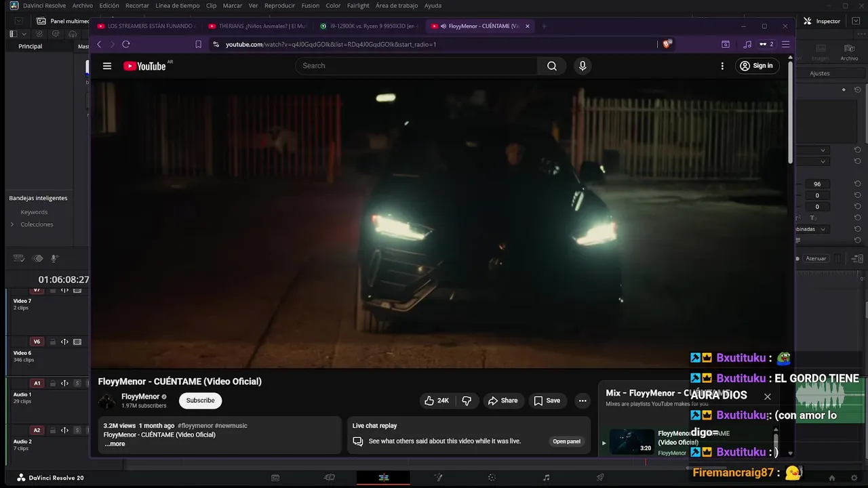868x488 pixels.
Task: Disable the Video 6 track clip view
Action: point(77,342)
